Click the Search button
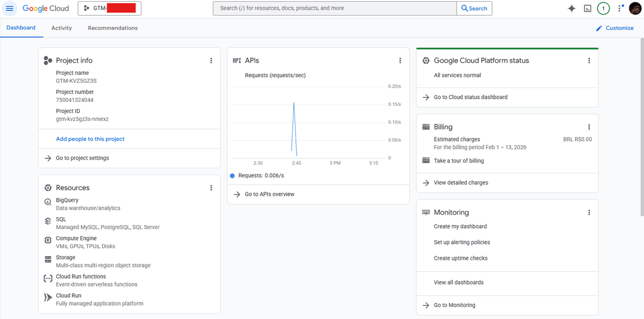 [x=474, y=8]
